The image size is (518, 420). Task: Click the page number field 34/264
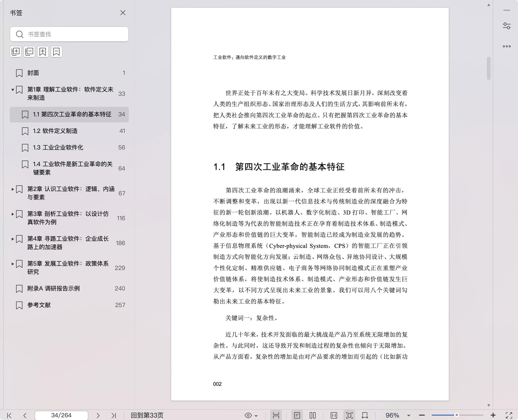(61, 415)
